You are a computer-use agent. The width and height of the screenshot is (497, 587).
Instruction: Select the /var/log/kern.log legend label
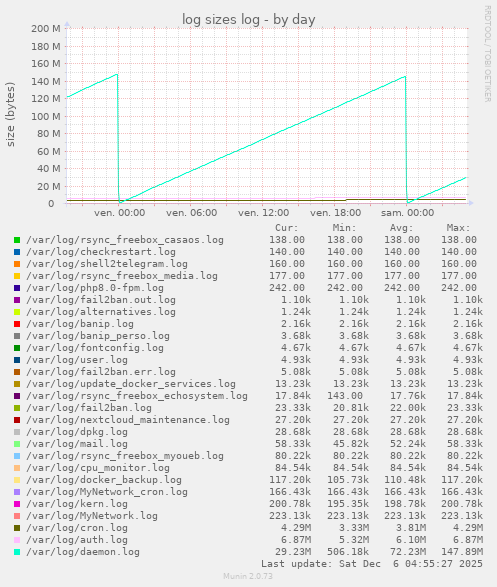(x=77, y=504)
